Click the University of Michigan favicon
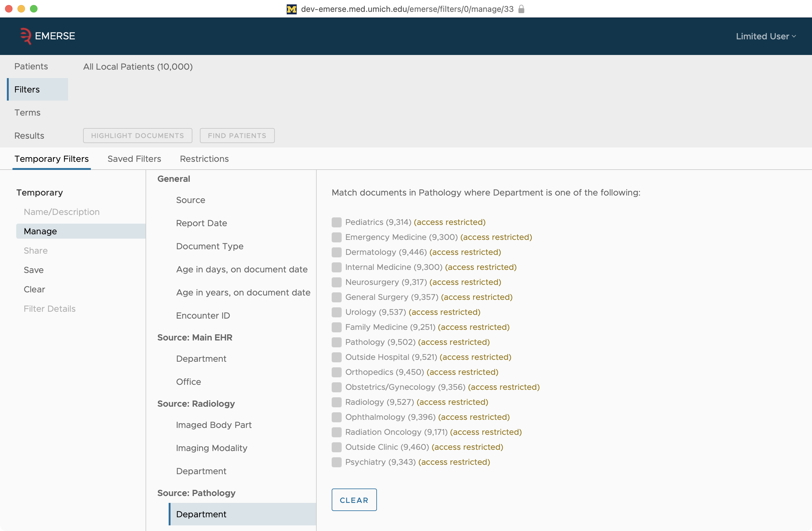812x531 pixels. point(291,9)
